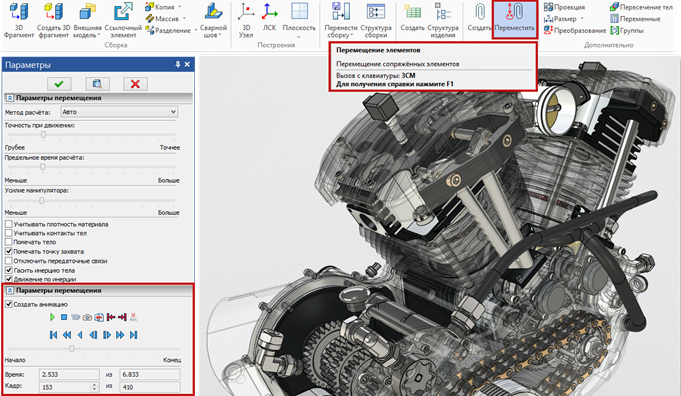This screenshot has height=396, width=681.
Task: Select the 3D Узел tool
Action: pos(246,20)
